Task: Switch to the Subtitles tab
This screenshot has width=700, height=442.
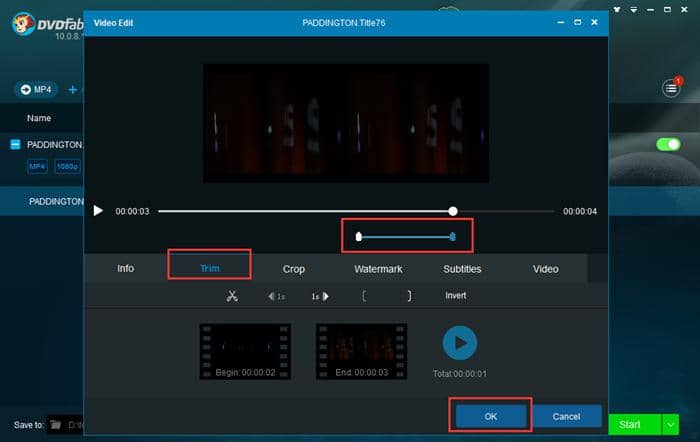Action: [462, 269]
